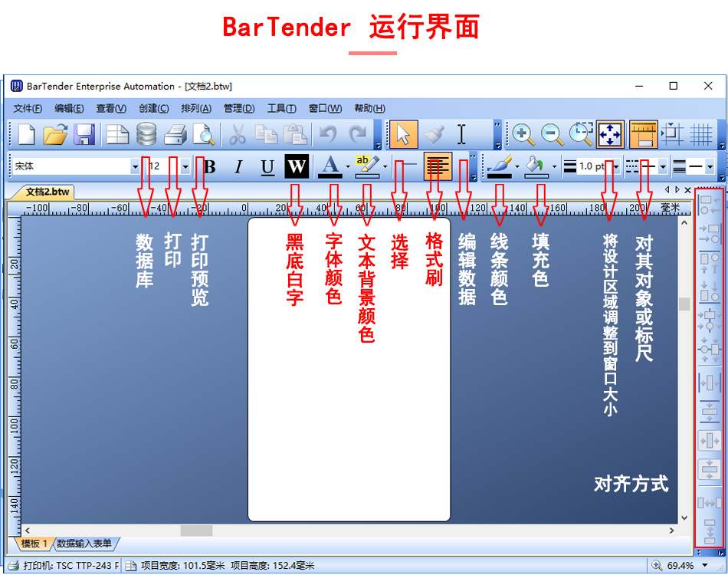This screenshot has height=575, width=728.
Task: Open the 编辑(E) menu
Action: [x=69, y=108]
